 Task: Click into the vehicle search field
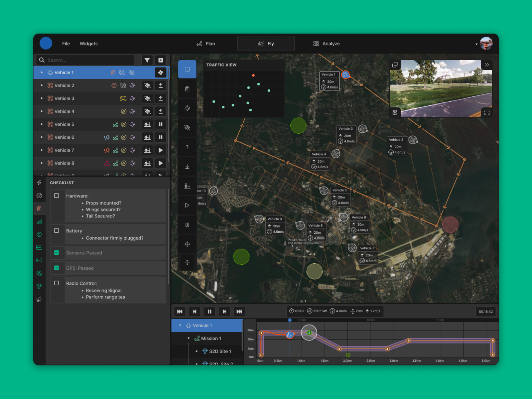point(90,60)
